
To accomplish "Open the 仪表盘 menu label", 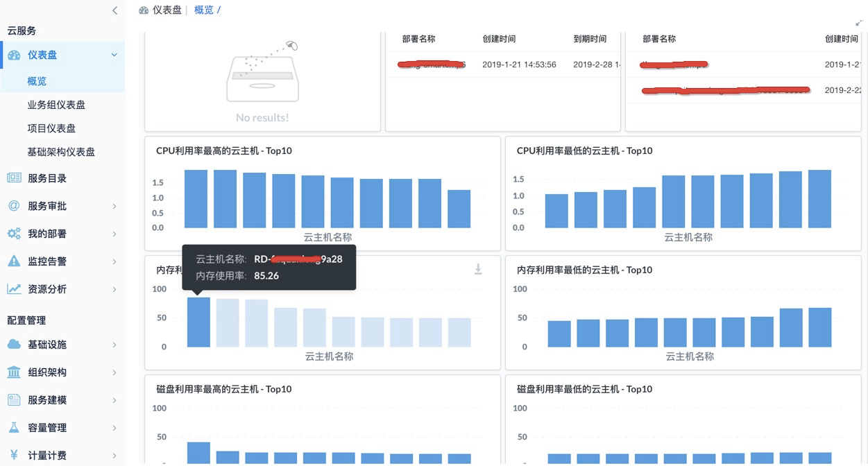I will [x=42, y=55].
